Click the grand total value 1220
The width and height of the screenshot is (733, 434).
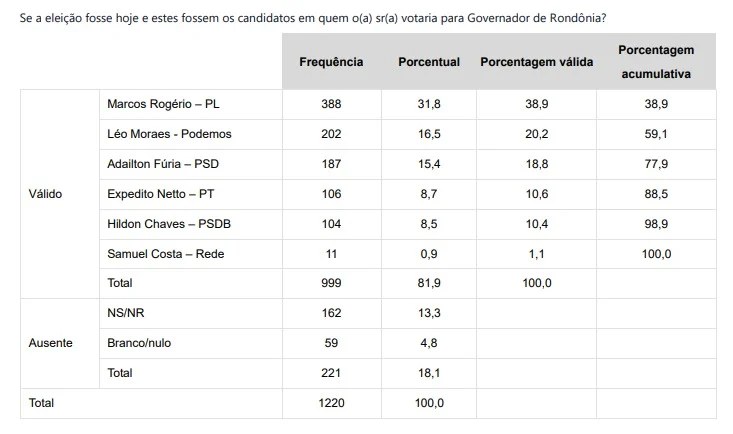point(331,403)
